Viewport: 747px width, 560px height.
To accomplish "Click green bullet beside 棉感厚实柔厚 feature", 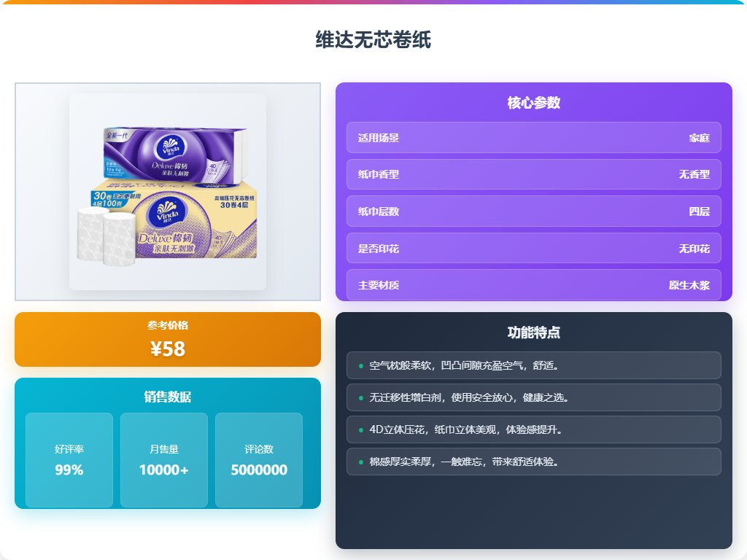I will click(360, 462).
